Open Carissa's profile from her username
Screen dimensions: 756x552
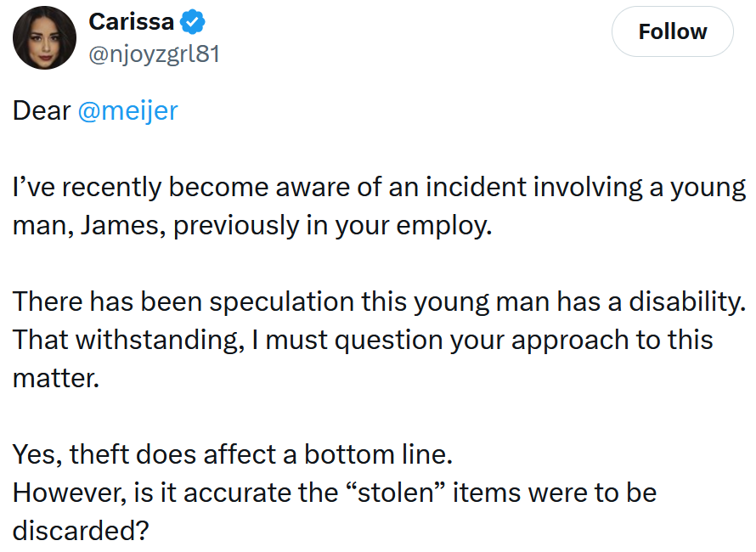coord(154,53)
